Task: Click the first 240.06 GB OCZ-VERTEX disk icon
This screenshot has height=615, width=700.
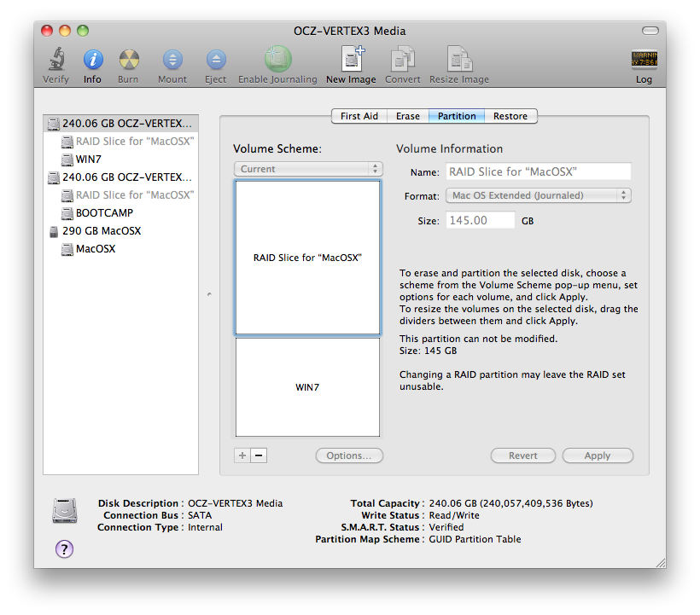Action: (54, 124)
